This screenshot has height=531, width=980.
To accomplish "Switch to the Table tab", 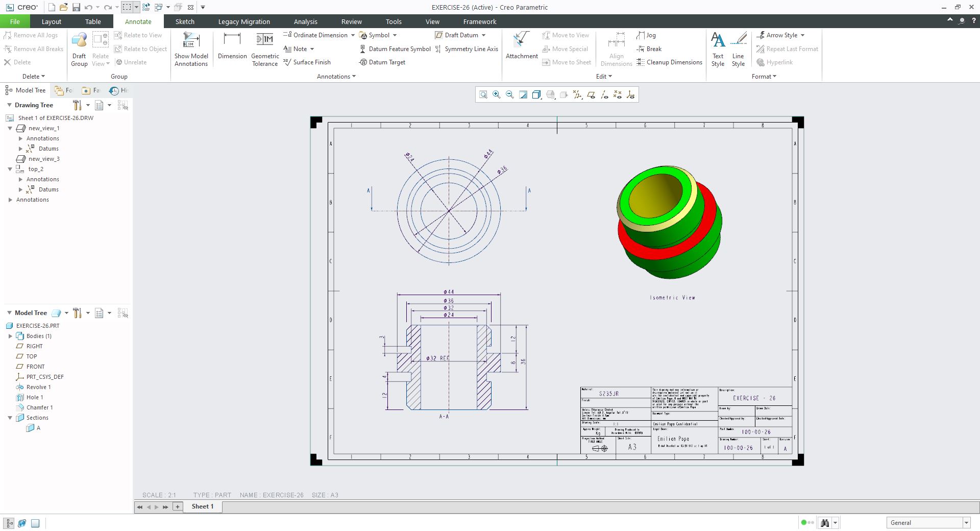I will coord(93,21).
